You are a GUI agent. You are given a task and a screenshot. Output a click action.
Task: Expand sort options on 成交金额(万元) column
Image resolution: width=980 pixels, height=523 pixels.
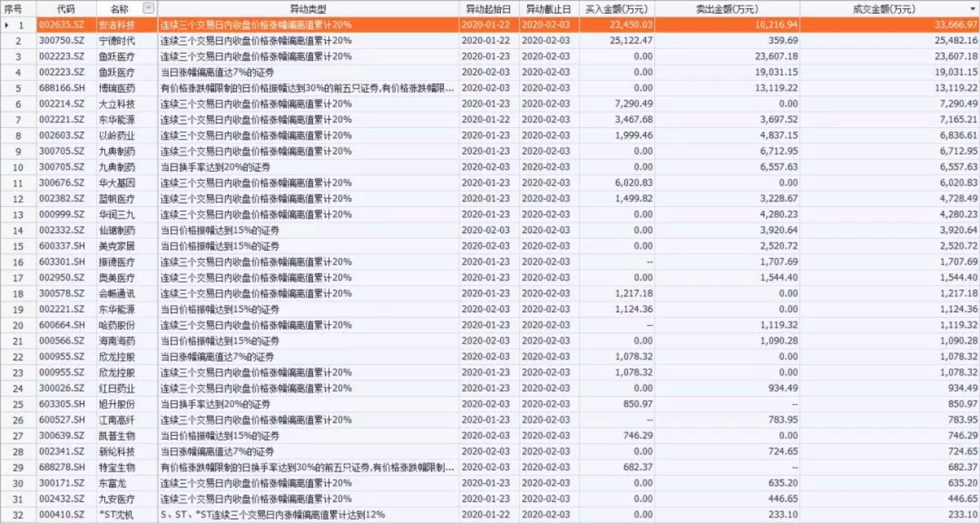pyautogui.click(x=973, y=8)
